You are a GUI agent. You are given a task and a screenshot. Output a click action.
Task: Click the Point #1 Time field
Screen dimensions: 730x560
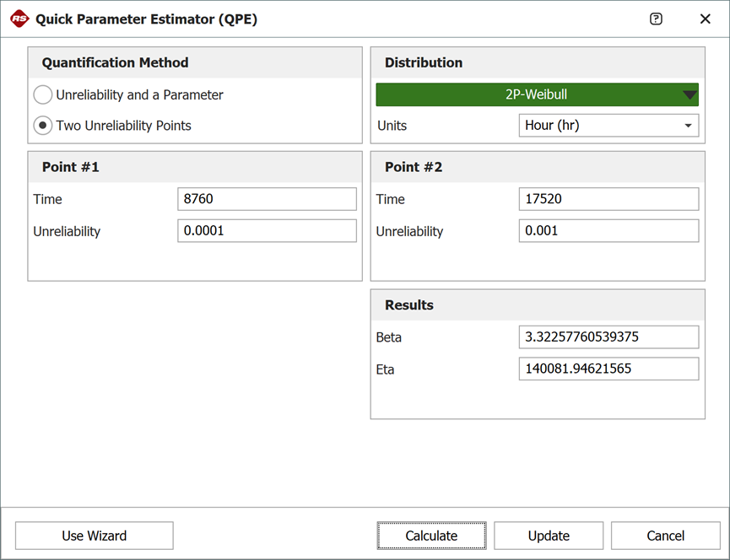(267, 199)
